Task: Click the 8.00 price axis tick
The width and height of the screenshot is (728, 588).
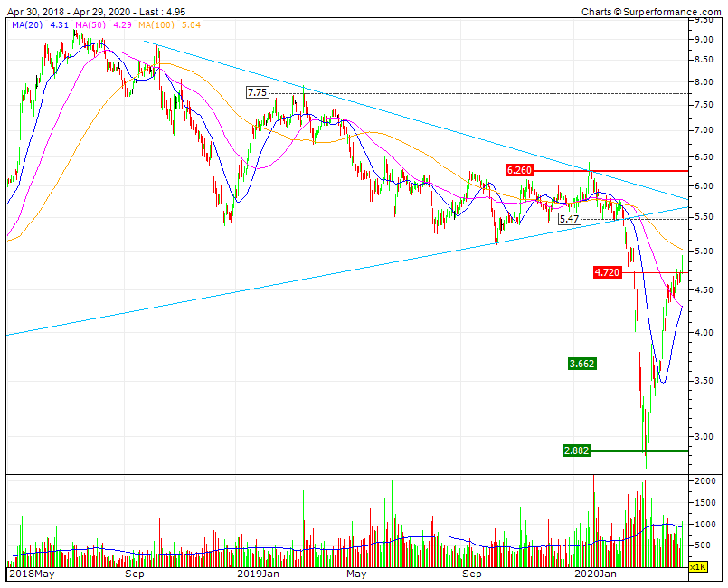Action: [704, 82]
